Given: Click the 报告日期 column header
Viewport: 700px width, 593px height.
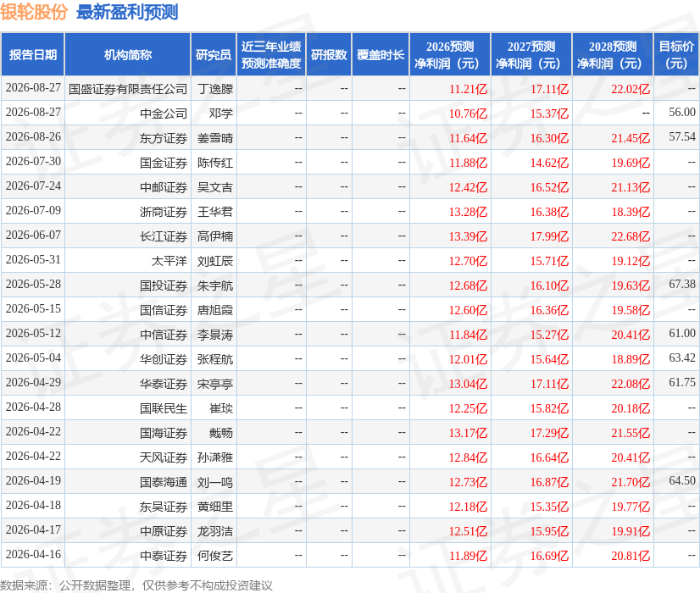Looking at the screenshot, I should 32,54.
